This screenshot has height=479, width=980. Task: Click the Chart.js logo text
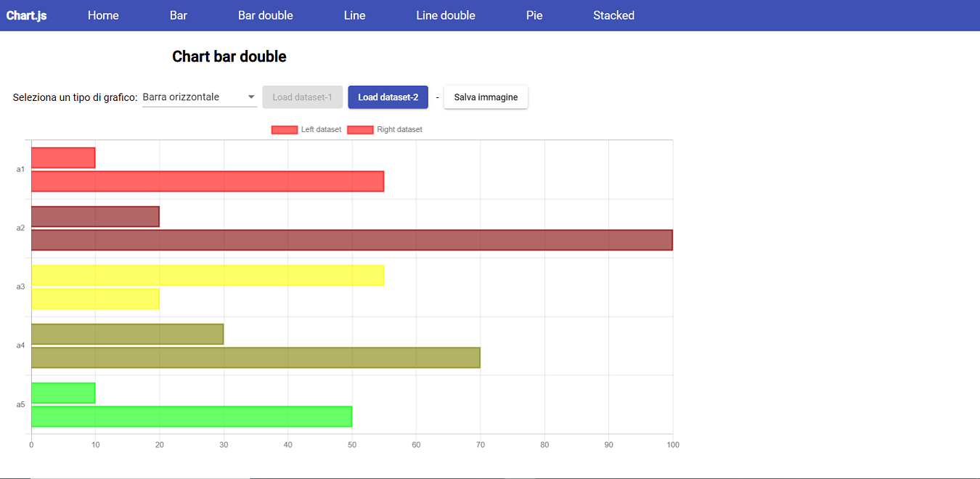pos(26,15)
